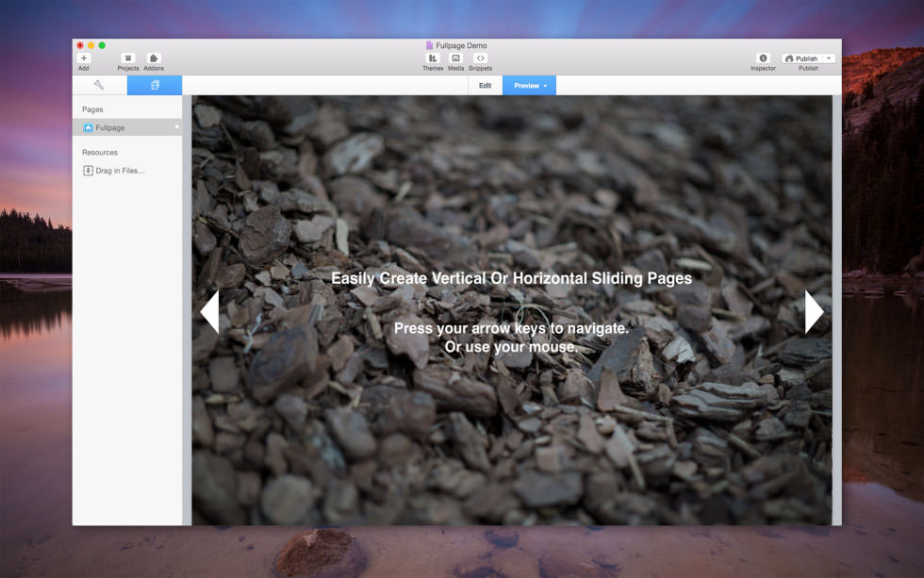Screen dimensions: 924x578
Task: Open the Media browser icon
Action: pyautogui.click(x=455, y=58)
